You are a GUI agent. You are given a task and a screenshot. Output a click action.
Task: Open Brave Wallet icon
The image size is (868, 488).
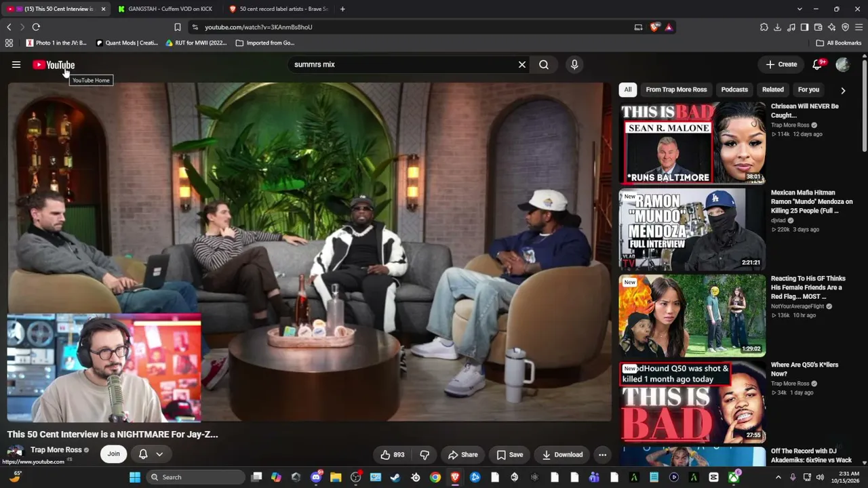pos(818,27)
